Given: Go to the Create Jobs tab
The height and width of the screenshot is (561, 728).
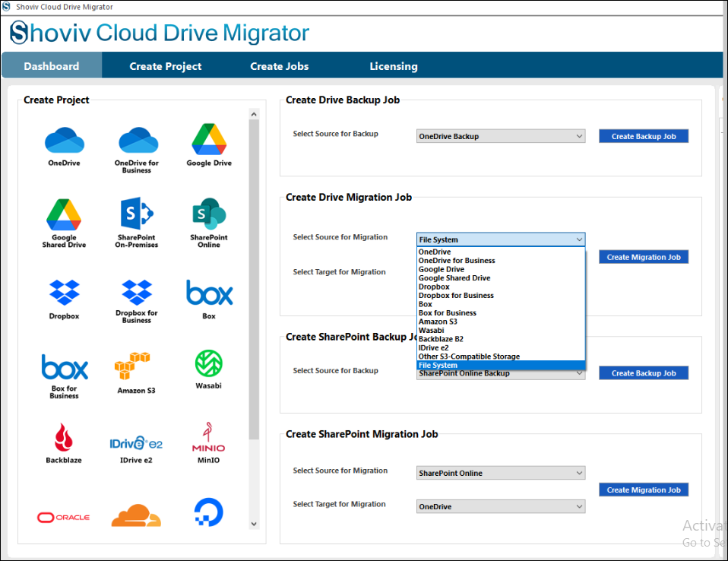Looking at the screenshot, I should [x=279, y=66].
